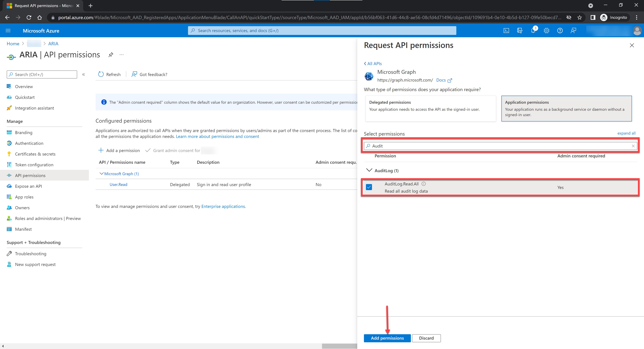Select the Application permissions option
644x349 pixels.
click(x=566, y=108)
